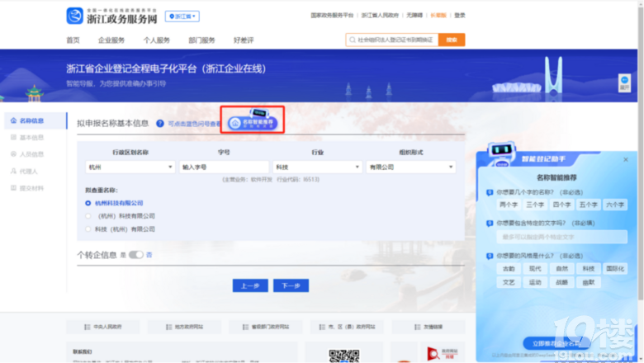Click the 下一步 button

pos(291,285)
